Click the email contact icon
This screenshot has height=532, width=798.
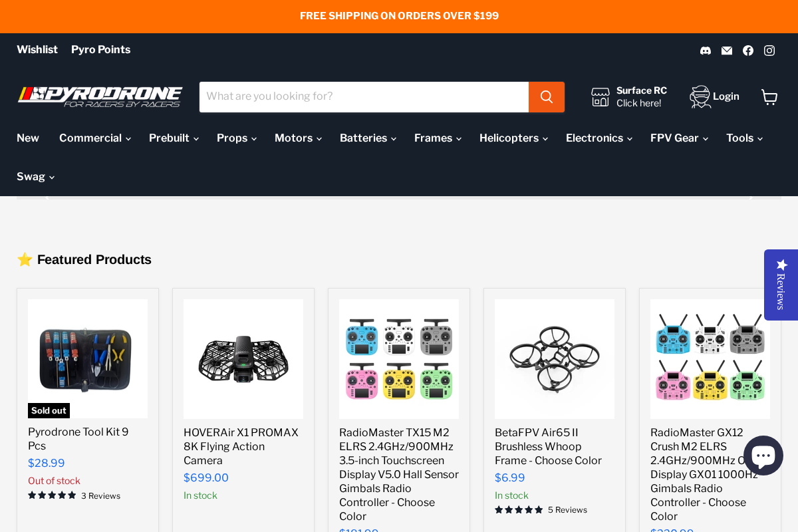point(726,50)
